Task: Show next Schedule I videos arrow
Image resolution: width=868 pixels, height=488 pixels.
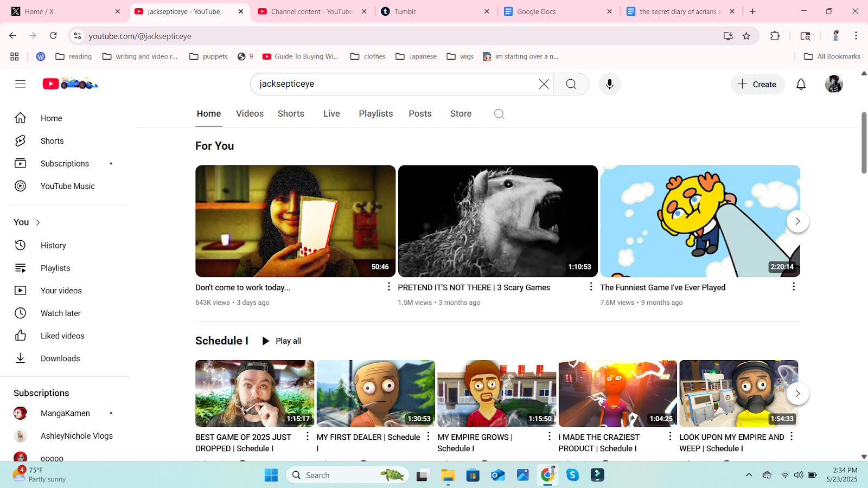Action: tap(797, 394)
